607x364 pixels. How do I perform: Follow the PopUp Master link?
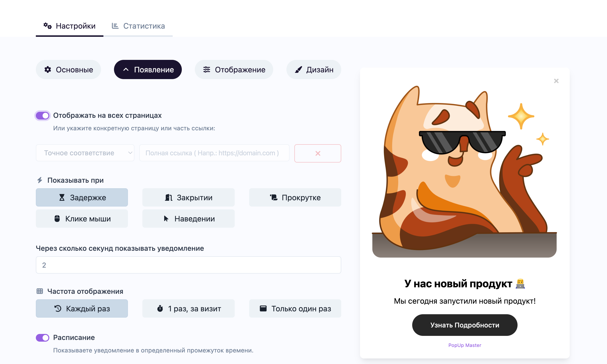point(464,345)
